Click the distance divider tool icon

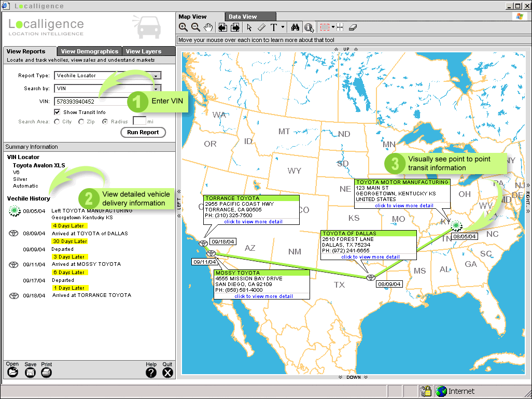(340, 27)
